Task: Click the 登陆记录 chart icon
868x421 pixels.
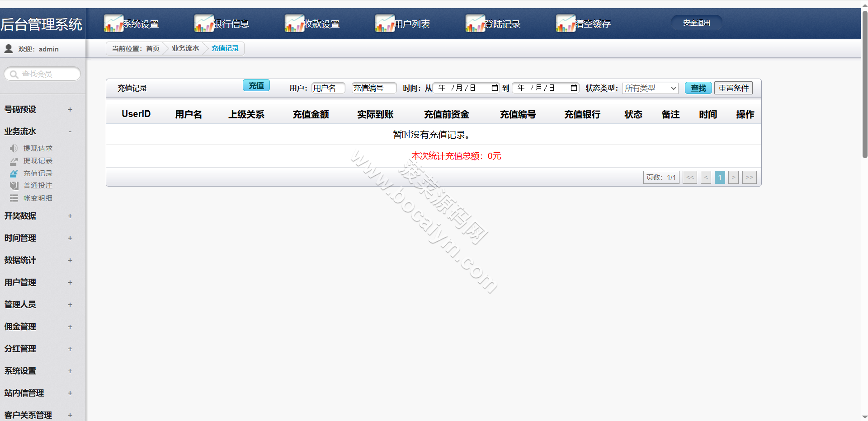Action: tap(475, 23)
